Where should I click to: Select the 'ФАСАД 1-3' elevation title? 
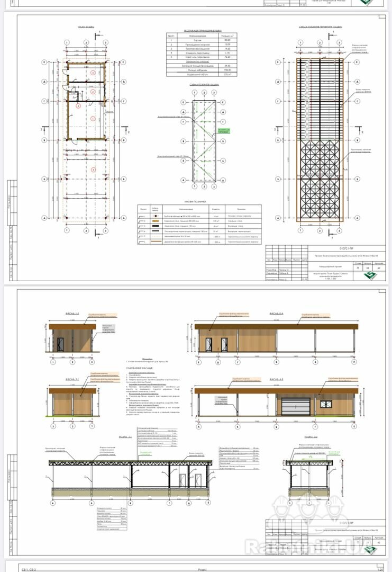coord(72,314)
